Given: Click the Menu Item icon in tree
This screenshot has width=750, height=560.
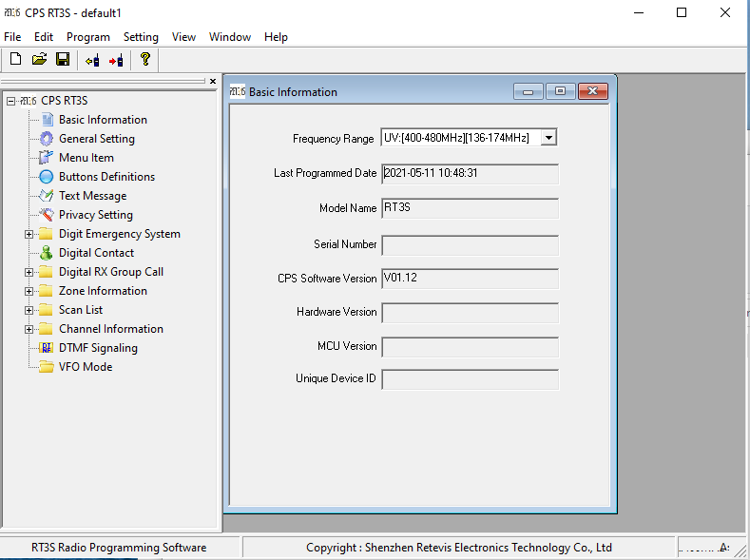Looking at the screenshot, I should click(x=46, y=157).
